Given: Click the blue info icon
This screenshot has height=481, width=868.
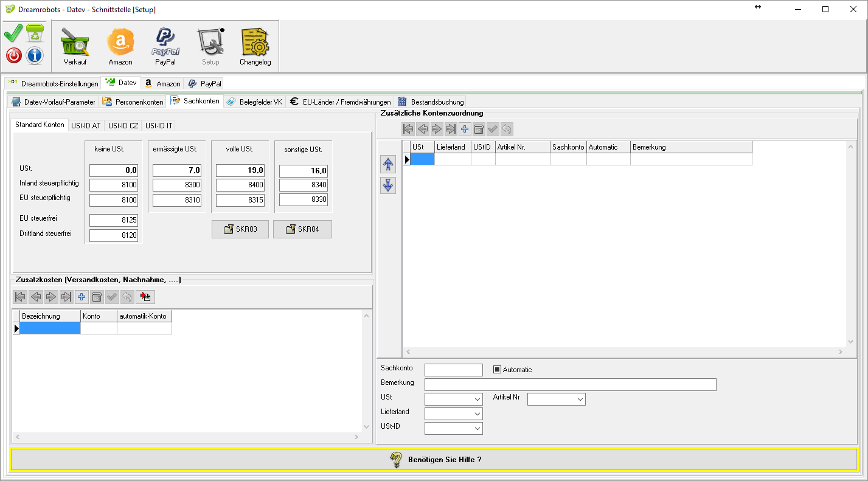Looking at the screenshot, I should 35,55.
